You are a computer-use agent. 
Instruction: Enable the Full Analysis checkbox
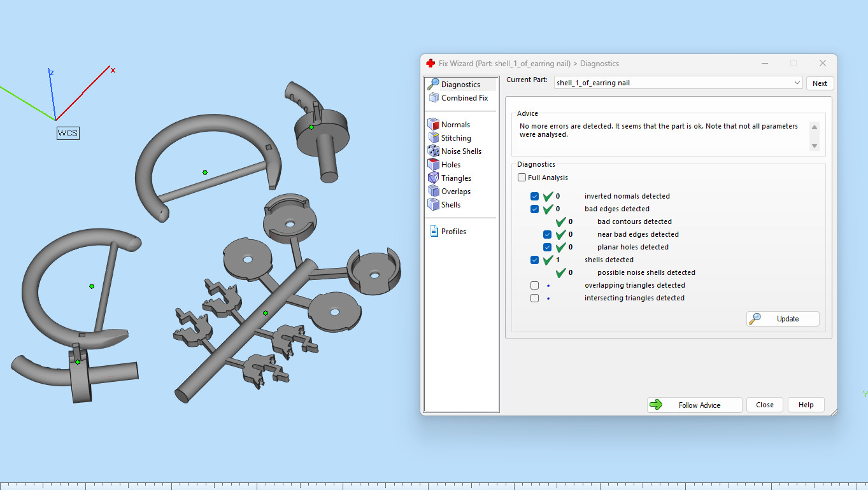(522, 178)
